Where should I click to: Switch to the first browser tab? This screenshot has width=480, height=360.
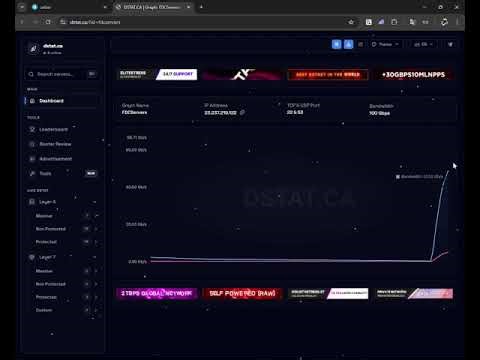tap(68, 7)
